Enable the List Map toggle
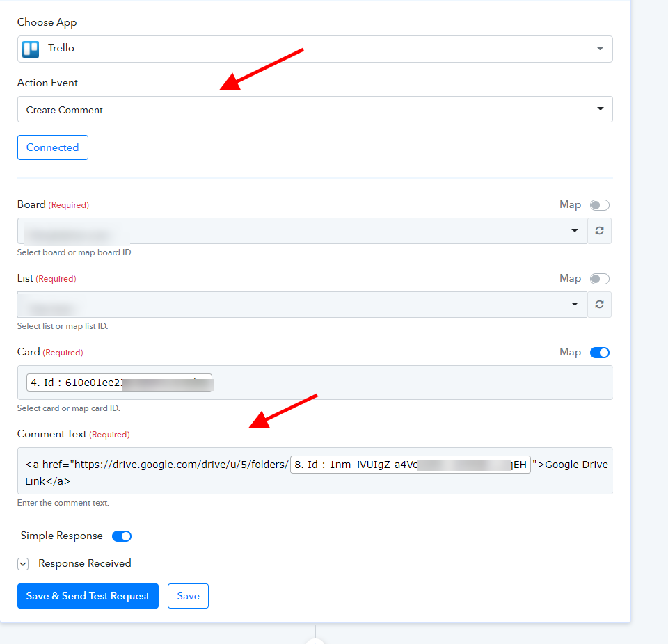Image resolution: width=668 pixels, height=644 pixels. point(599,279)
